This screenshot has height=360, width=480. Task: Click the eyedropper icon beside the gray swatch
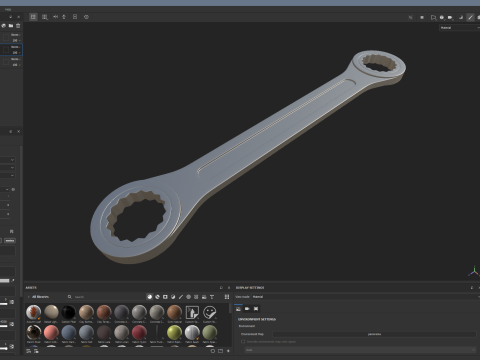[13, 281]
